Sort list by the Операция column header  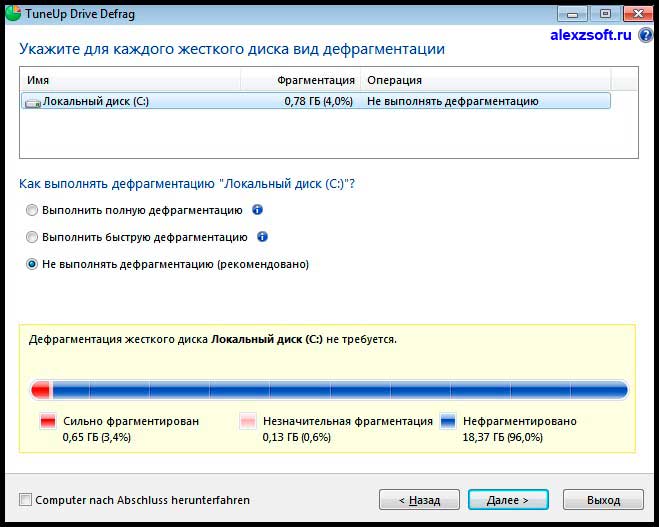486,80
